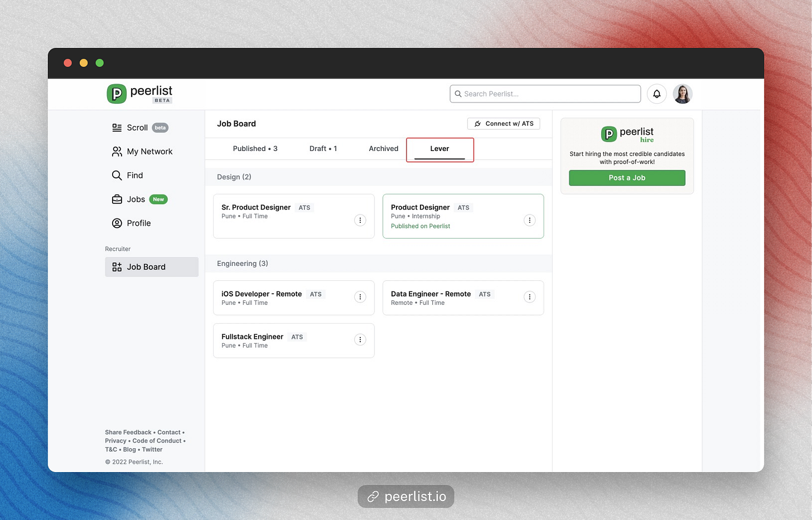The image size is (812, 520).
Task: Click the peerlist.io link badge
Action: coord(406,497)
